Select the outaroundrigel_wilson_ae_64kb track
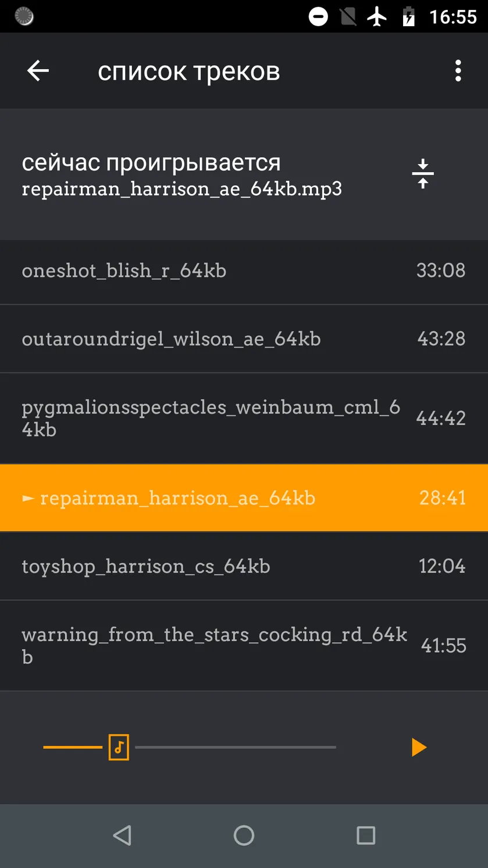 244,339
